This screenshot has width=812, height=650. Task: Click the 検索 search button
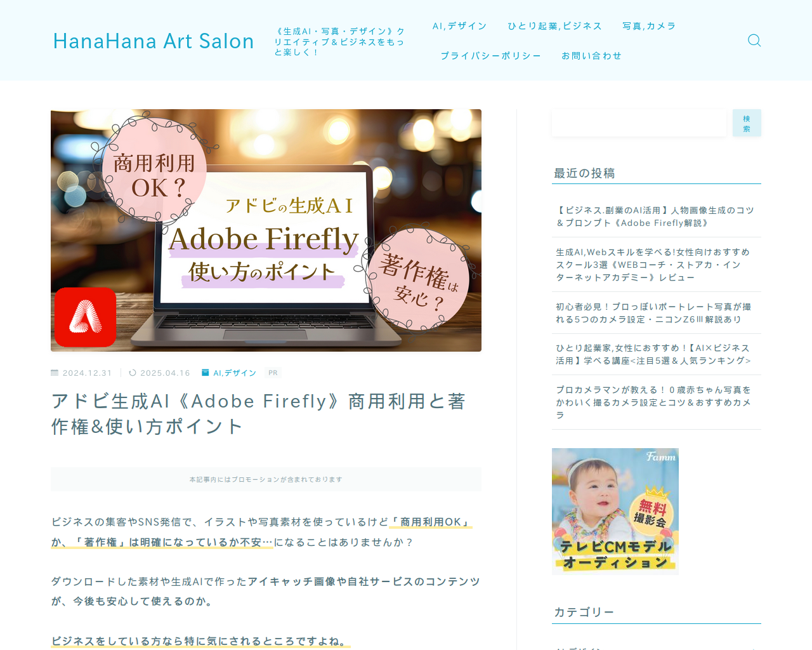pos(747,123)
